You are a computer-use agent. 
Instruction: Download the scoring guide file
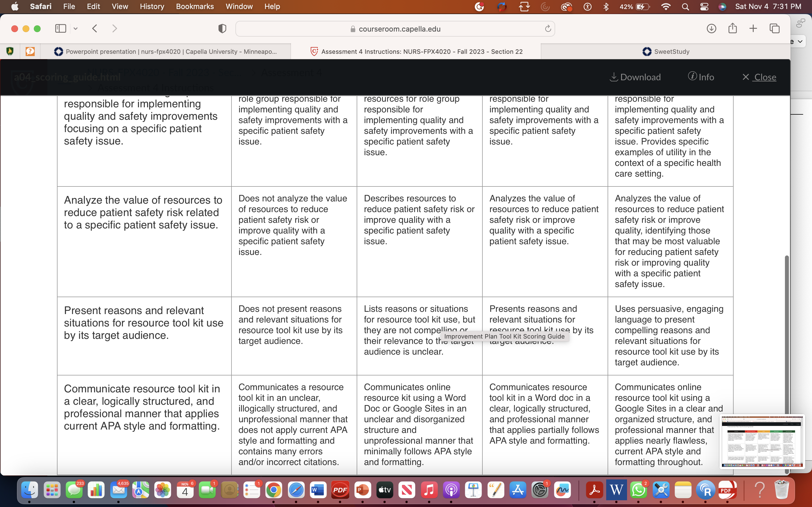click(635, 77)
